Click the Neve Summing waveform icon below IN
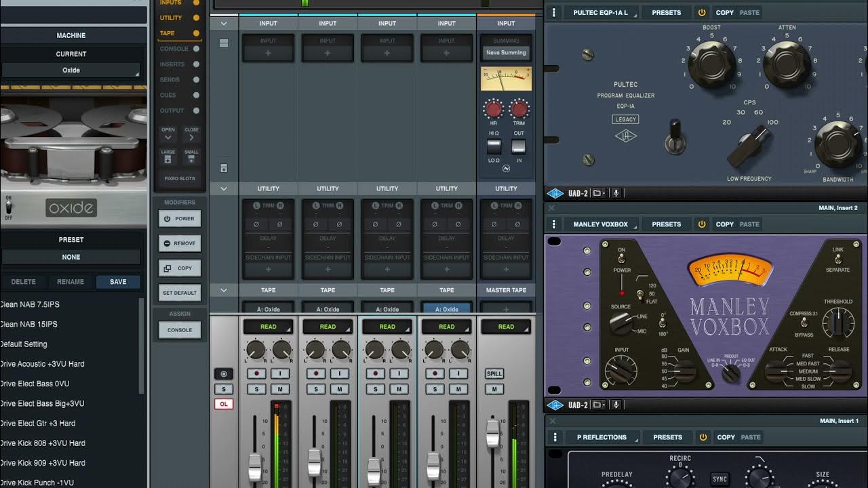 click(506, 168)
